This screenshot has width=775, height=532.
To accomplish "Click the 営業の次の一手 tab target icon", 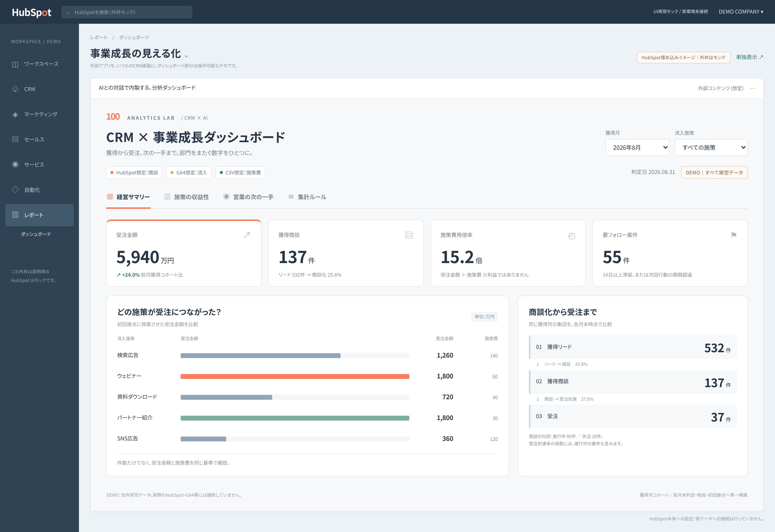I will (x=226, y=197).
